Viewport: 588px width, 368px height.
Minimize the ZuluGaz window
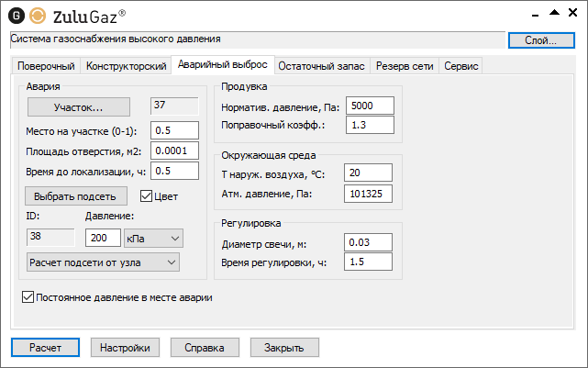535,15
